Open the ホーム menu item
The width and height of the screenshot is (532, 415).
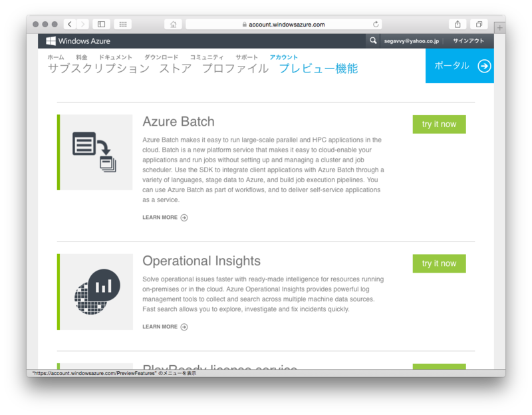(x=56, y=57)
